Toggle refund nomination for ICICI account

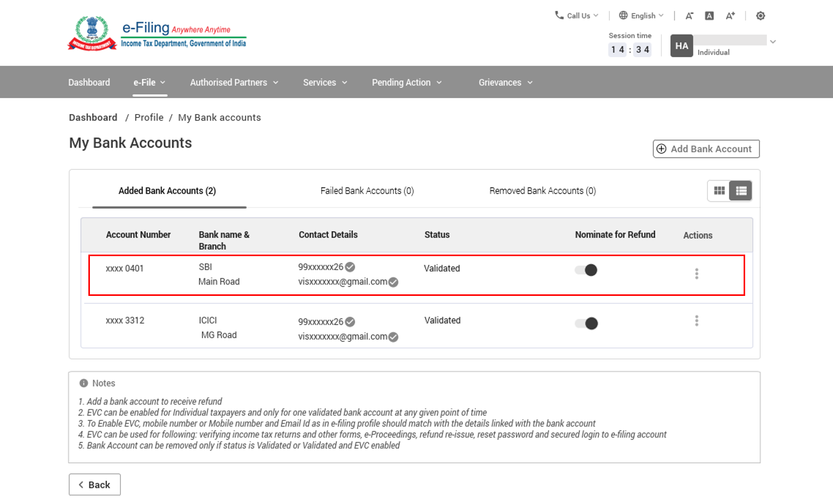pos(586,324)
